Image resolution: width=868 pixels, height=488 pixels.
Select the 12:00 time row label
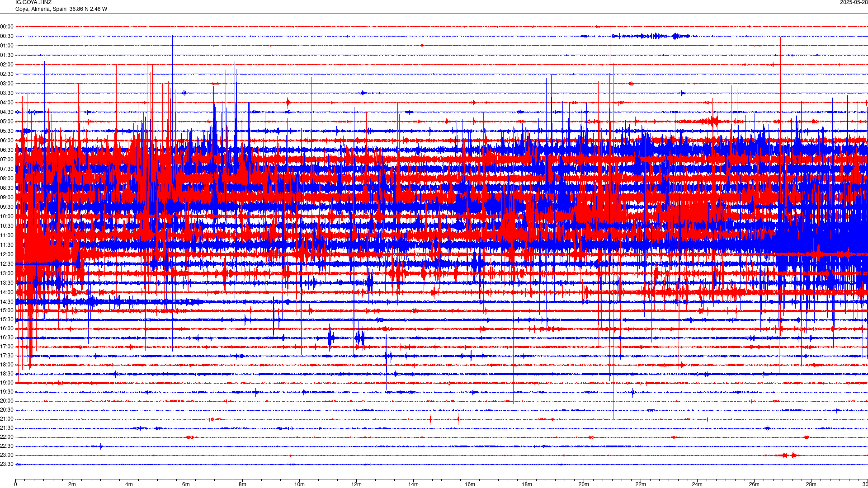point(7,254)
